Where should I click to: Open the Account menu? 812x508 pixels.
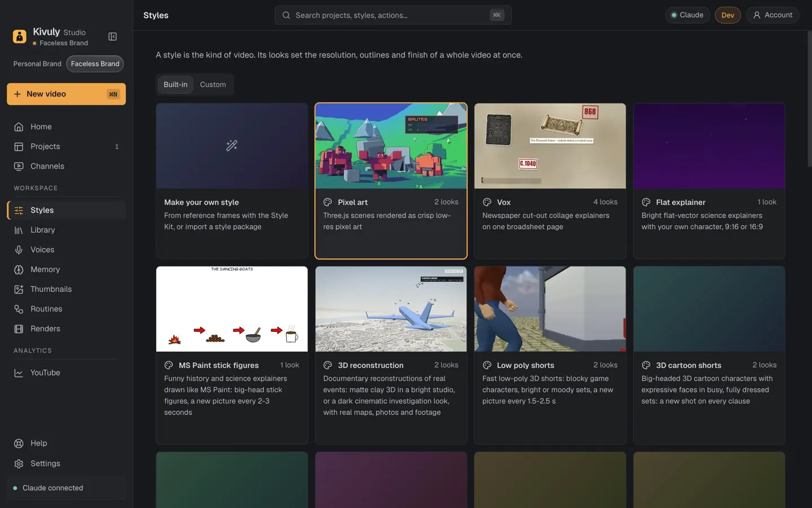tap(773, 15)
